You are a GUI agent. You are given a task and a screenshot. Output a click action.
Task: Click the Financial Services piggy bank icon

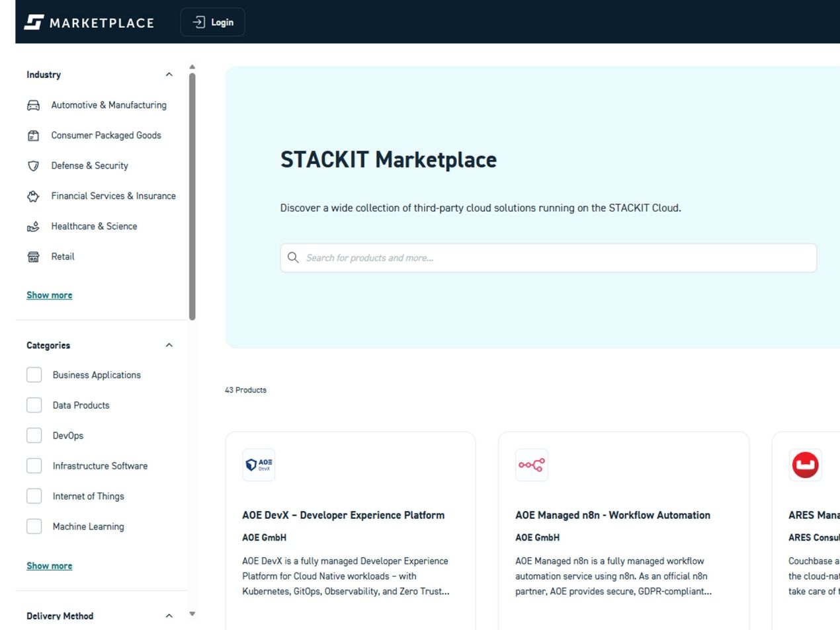(34, 196)
